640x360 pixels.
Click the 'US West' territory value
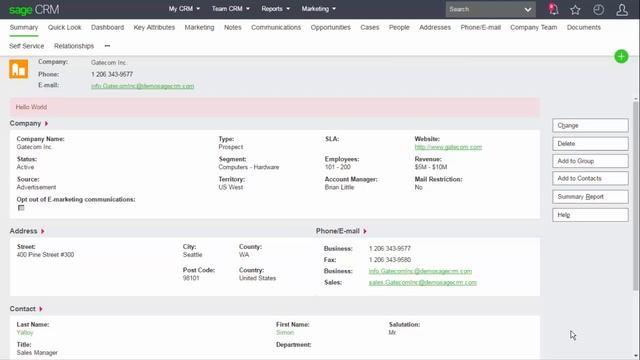click(231, 187)
